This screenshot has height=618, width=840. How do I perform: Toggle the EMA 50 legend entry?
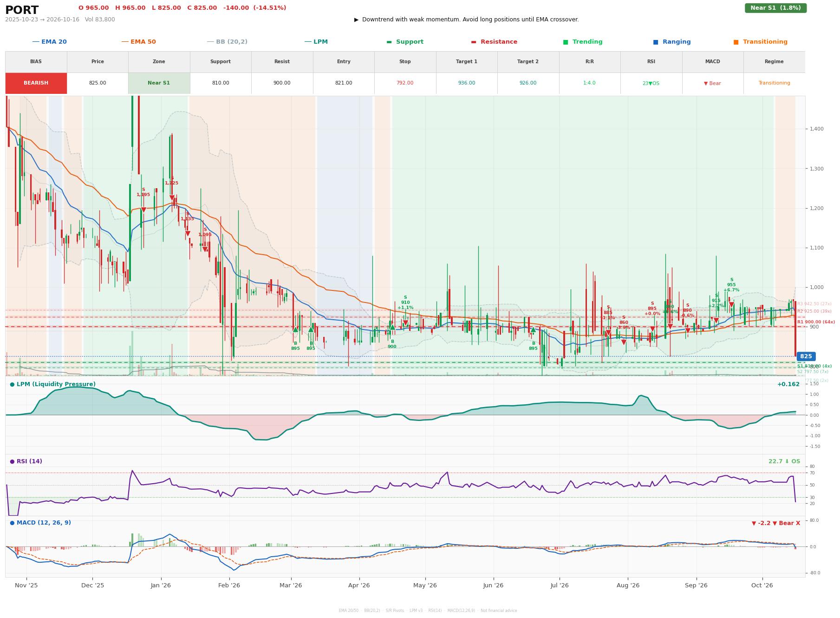point(139,42)
